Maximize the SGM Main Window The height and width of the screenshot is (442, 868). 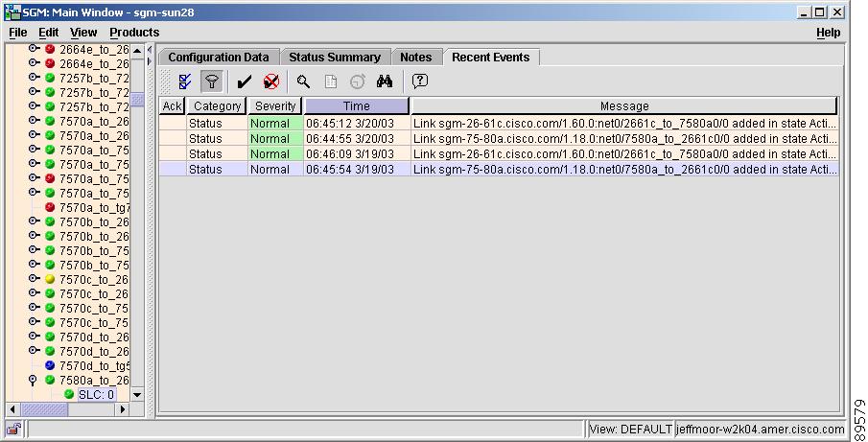pos(820,12)
